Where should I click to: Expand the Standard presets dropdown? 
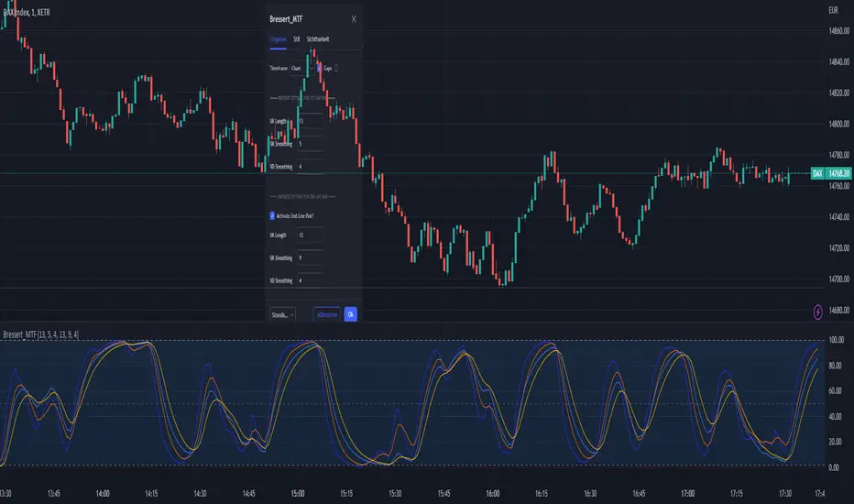[x=282, y=314]
